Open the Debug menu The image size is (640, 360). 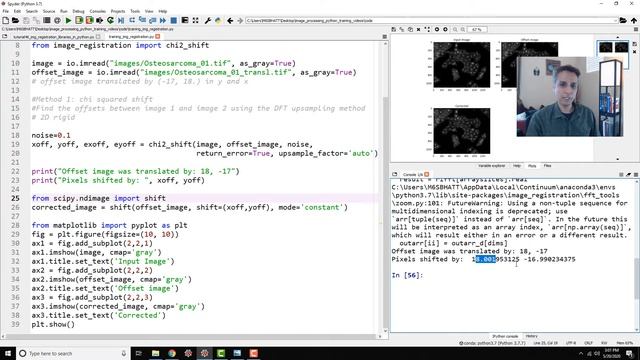point(78,11)
